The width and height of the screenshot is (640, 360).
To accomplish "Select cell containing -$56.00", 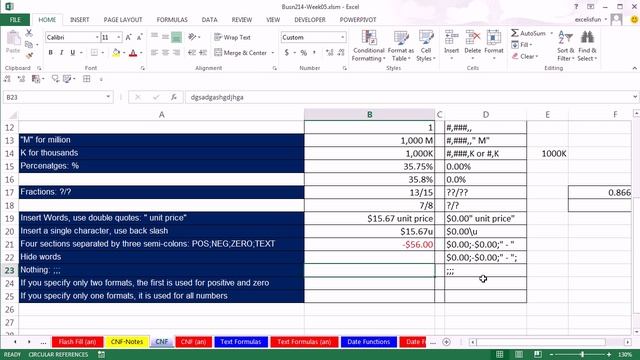I will 369,244.
